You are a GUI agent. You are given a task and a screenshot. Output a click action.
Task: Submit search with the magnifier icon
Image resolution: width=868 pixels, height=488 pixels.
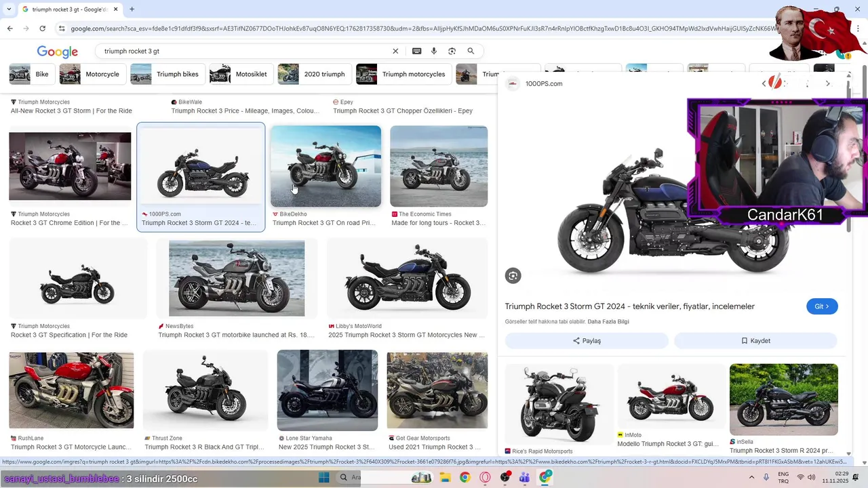pos(471,51)
